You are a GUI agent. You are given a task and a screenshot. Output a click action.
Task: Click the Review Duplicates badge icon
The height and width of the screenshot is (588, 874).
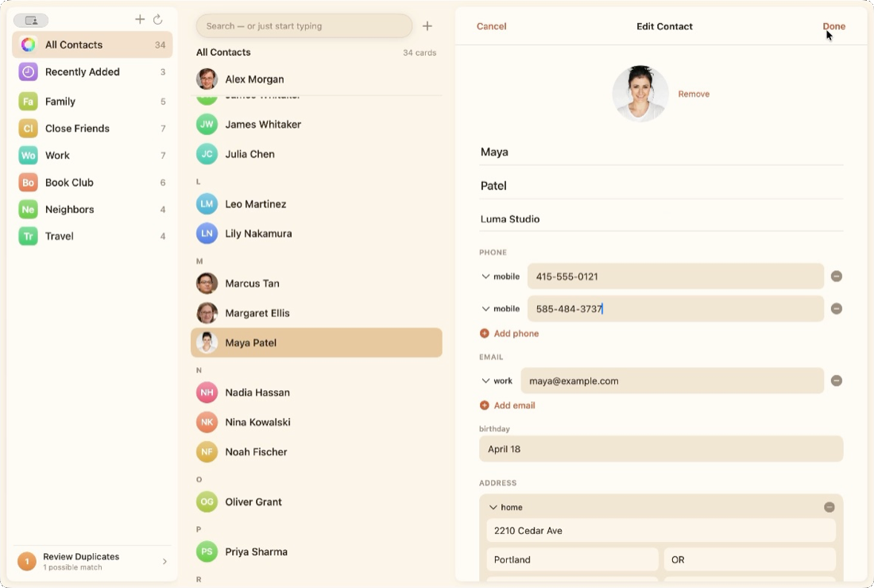point(27,561)
